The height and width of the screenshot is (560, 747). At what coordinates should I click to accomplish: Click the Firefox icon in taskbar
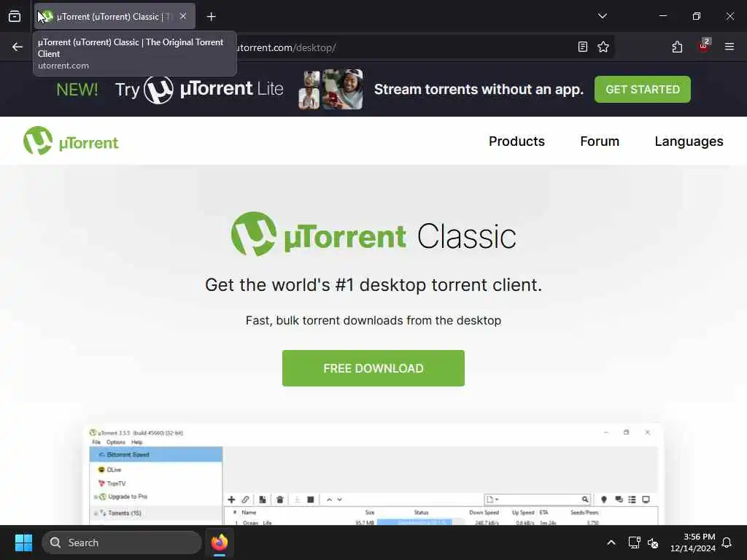[219, 542]
